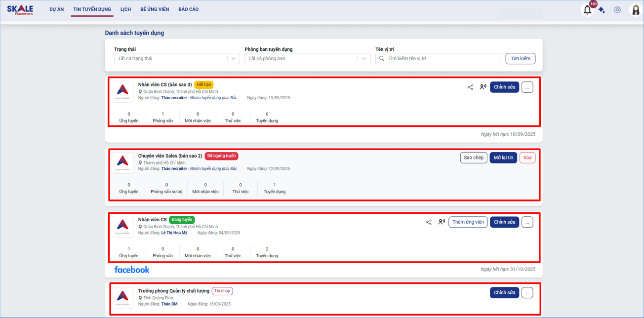Go to the Báo cáo tab

click(188, 9)
